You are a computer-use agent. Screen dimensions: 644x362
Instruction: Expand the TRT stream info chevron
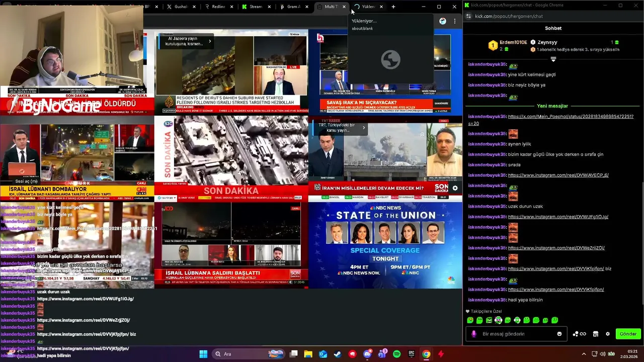pos(364,128)
